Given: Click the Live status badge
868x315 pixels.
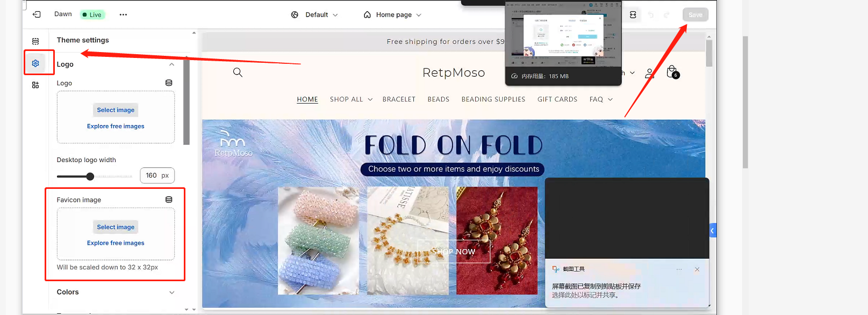Looking at the screenshot, I should 92,14.
